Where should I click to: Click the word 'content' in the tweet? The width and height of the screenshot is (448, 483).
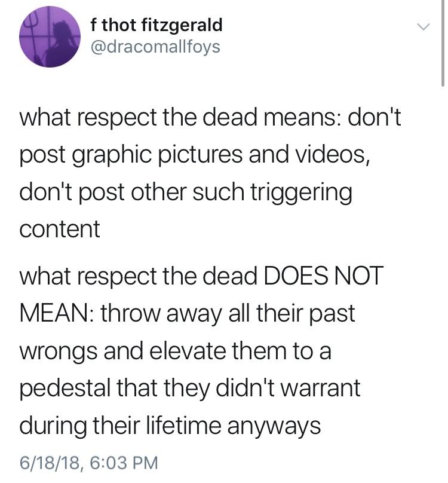60,229
